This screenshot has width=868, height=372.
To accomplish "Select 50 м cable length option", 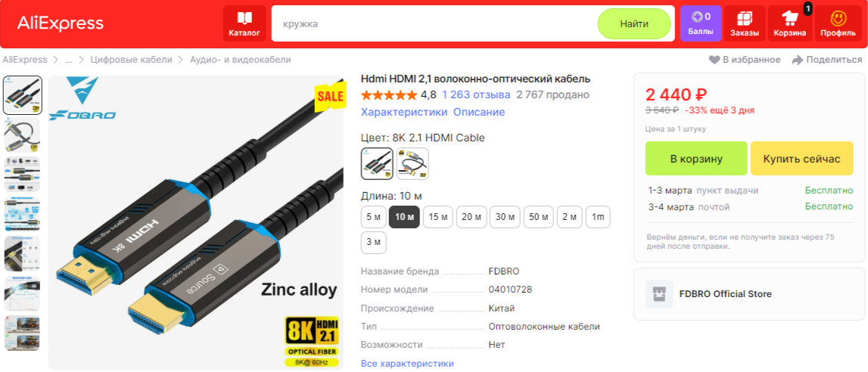I will [x=538, y=217].
